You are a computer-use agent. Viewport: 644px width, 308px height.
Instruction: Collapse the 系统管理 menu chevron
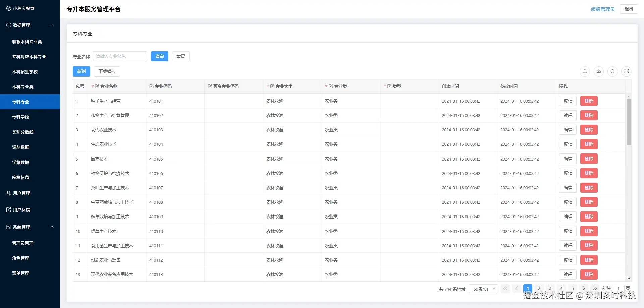pos(52,227)
